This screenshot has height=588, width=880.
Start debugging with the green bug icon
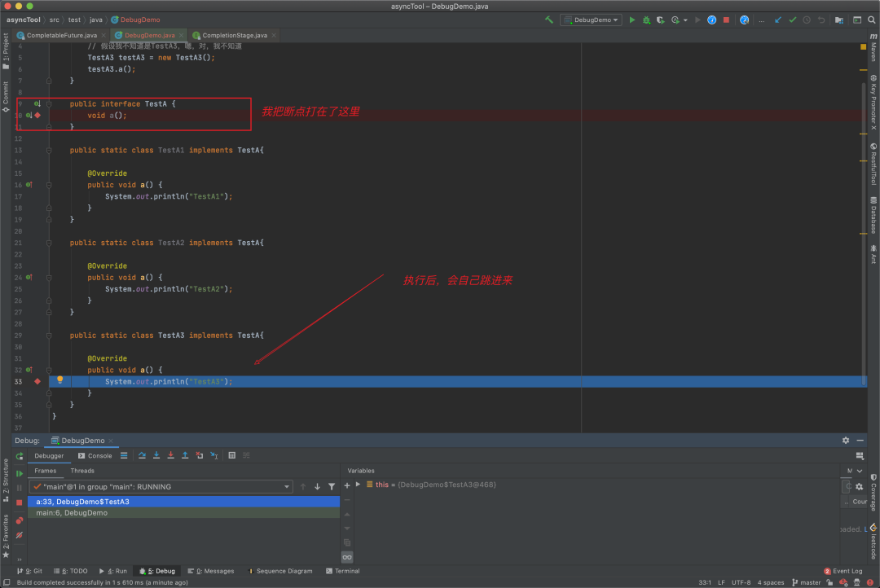pos(646,20)
